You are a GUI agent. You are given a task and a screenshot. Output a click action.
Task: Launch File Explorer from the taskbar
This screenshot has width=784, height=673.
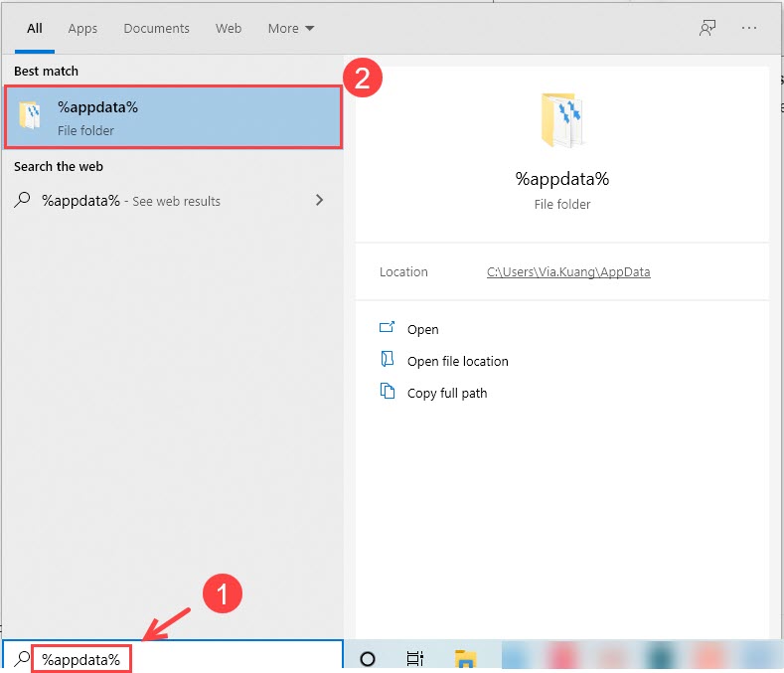465,658
